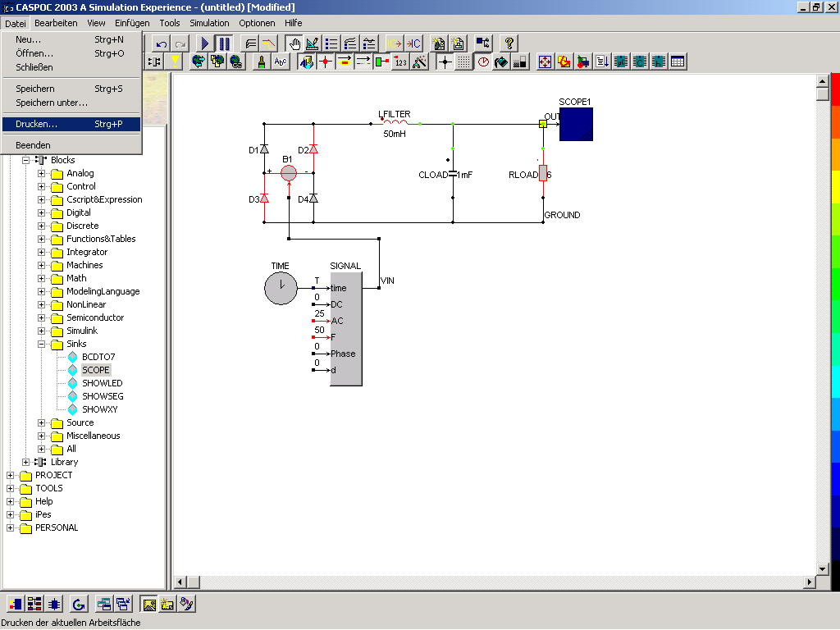Toggle the pause simulation button
This screenshot has height=630, width=840.
tap(224, 44)
